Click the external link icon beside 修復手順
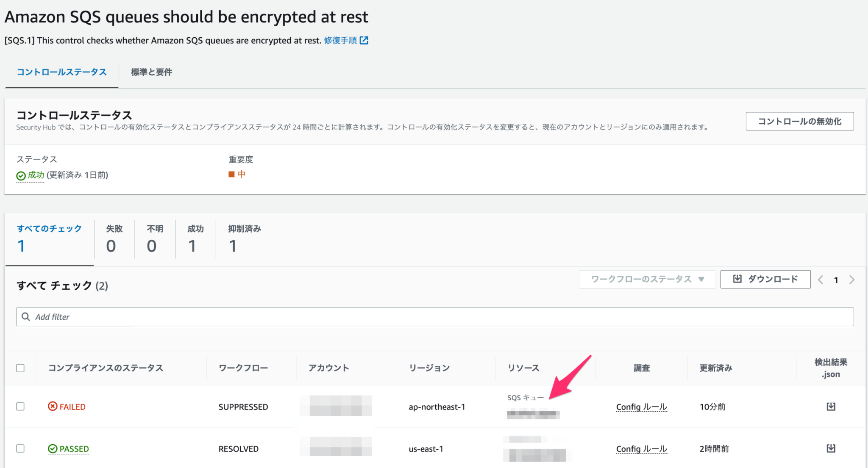The width and height of the screenshot is (868, 468). [x=364, y=40]
